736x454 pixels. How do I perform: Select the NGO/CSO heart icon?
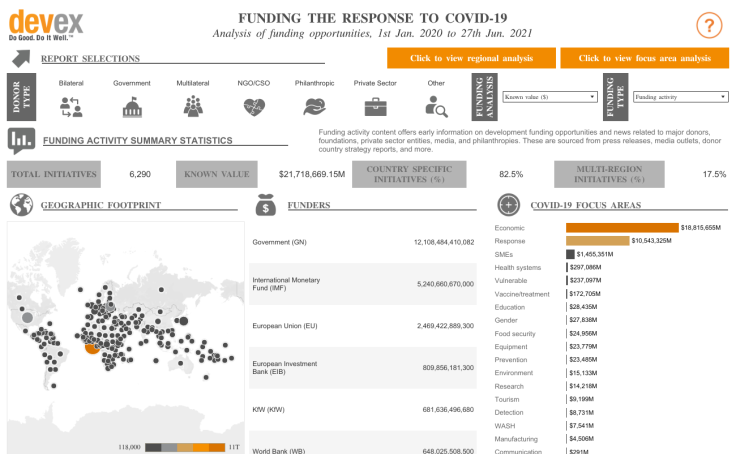pos(254,107)
